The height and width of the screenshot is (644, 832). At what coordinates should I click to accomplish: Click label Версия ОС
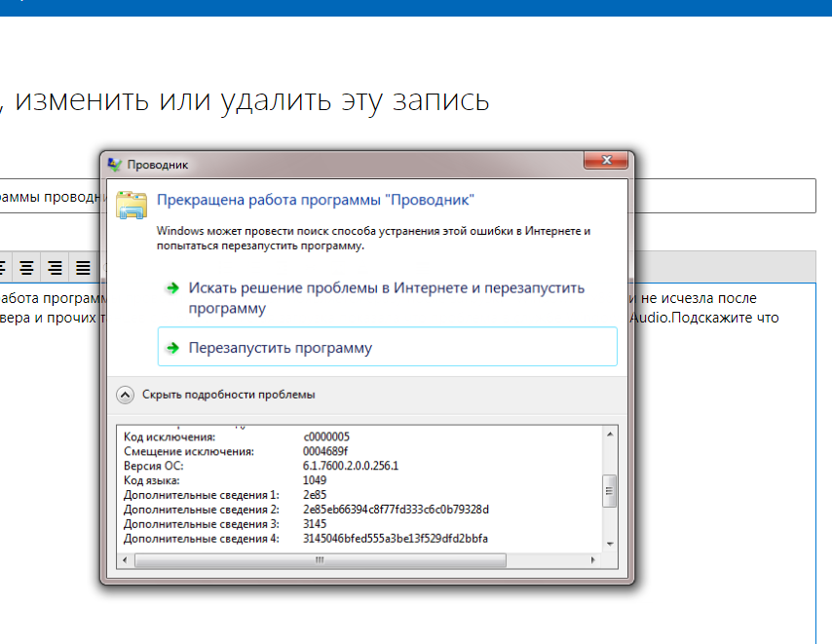(153, 466)
